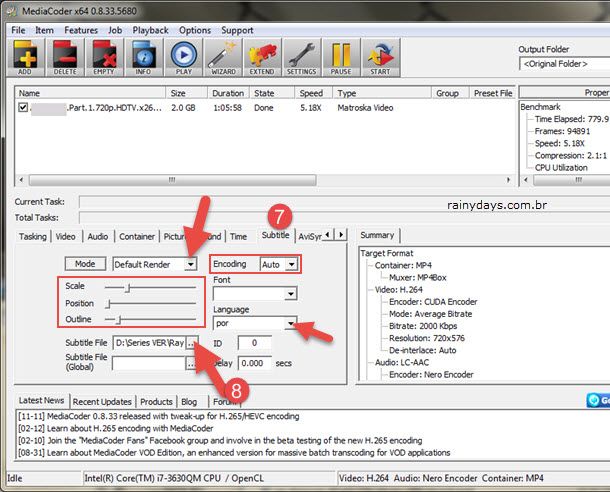
Task: Launch the WIZARD toolbar icon
Action: coord(223,58)
